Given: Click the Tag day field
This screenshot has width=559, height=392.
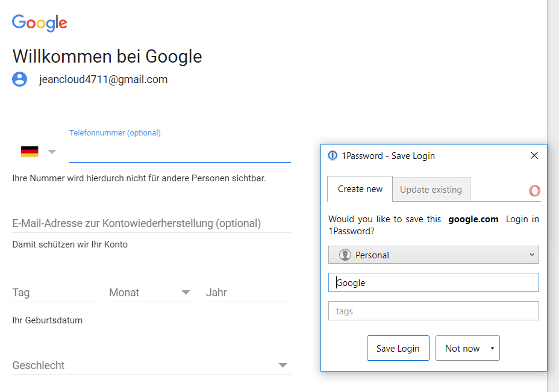Looking at the screenshot, I should tap(55, 293).
